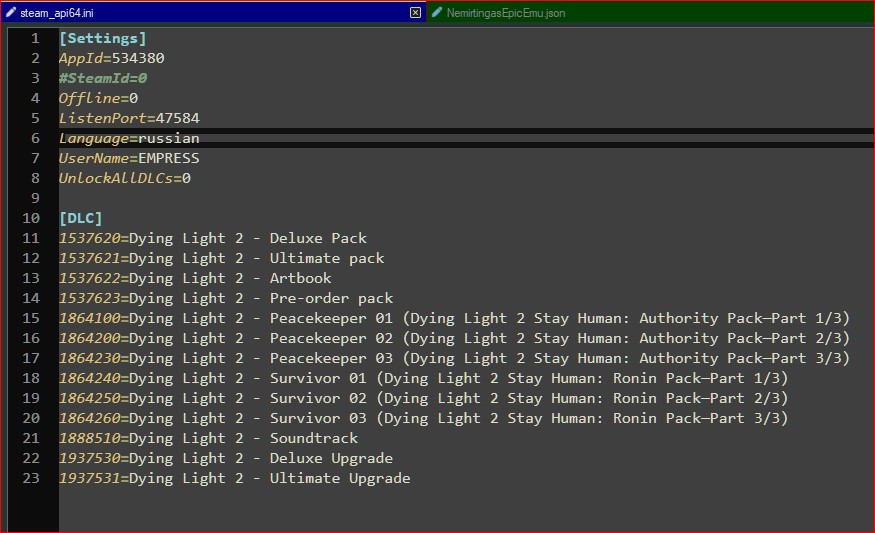Click the Language value russian
875x533 pixels.
(169, 138)
